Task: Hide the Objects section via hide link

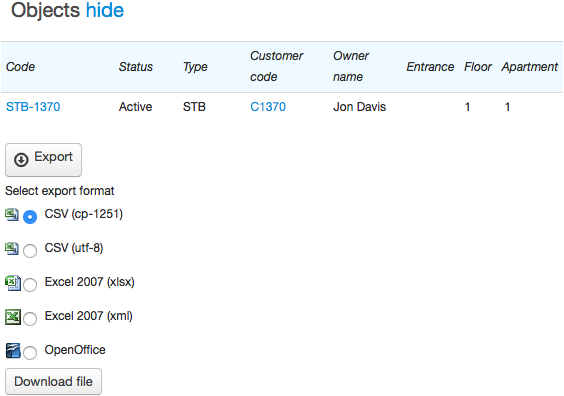Action: point(105,10)
